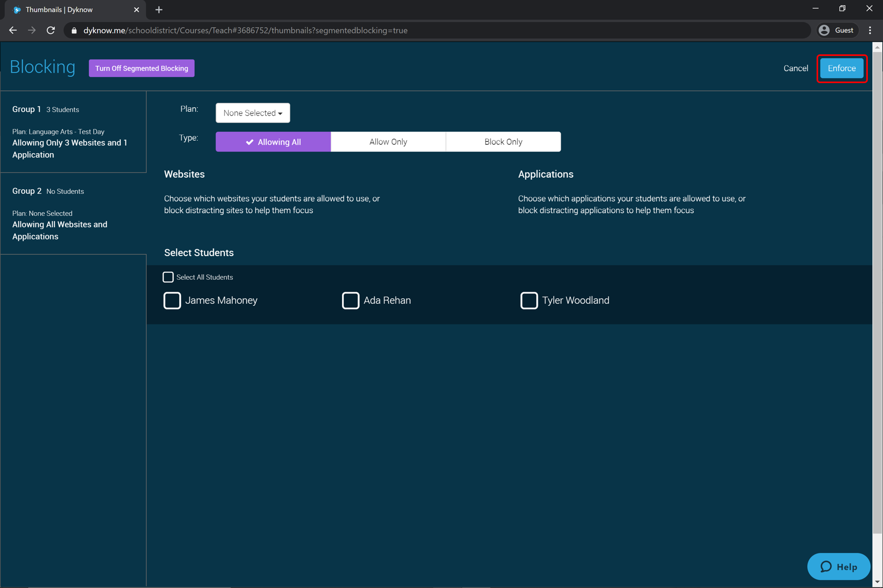Tick the Ada Rehan checkbox

[x=350, y=301]
